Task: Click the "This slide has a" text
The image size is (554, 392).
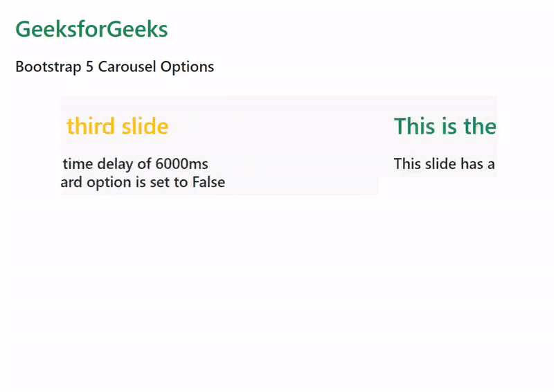Action: tap(444, 164)
